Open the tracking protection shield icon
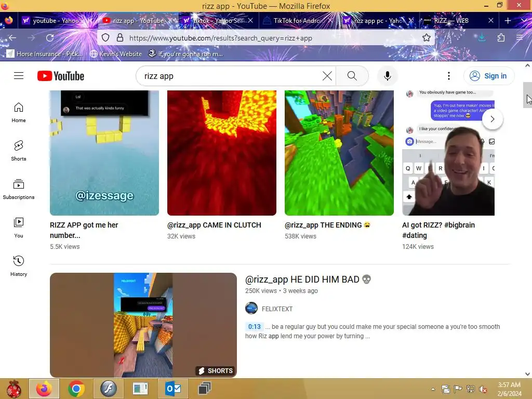 coord(105,37)
